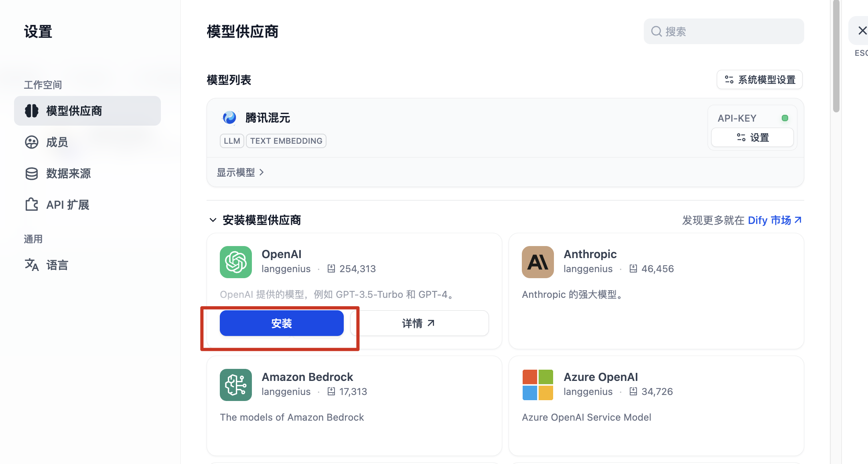This screenshot has width=868, height=464.
Task: Click the 数据来源 data source icon
Action: point(32,173)
